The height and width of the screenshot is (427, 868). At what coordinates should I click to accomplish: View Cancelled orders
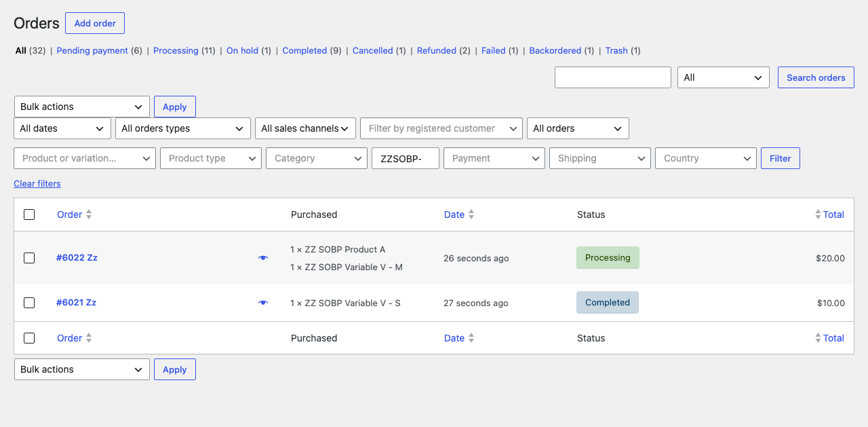coord(373,51)
